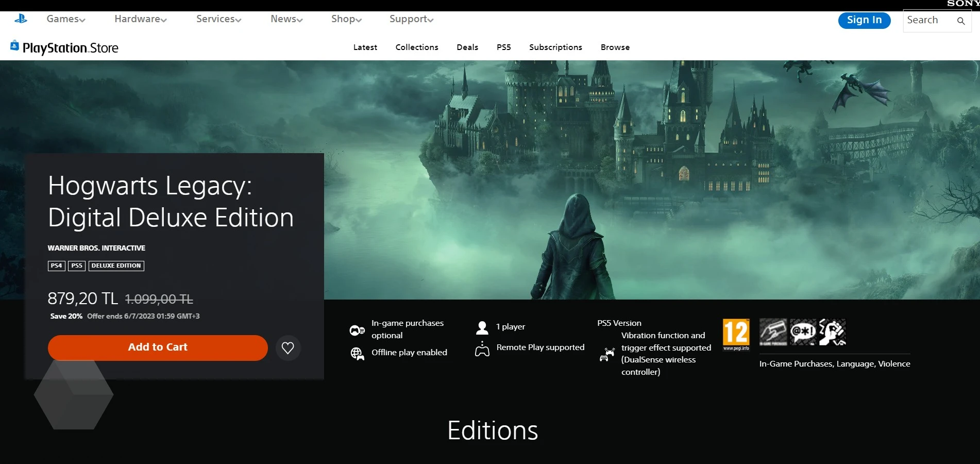This screenshot has width=980, height=464.
Task: Click the Save 20% label
Action: (66, 316)
